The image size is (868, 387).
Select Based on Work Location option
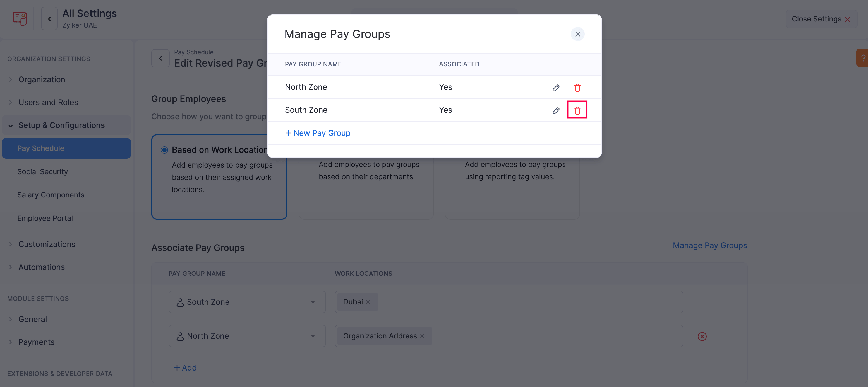point(164,150)
